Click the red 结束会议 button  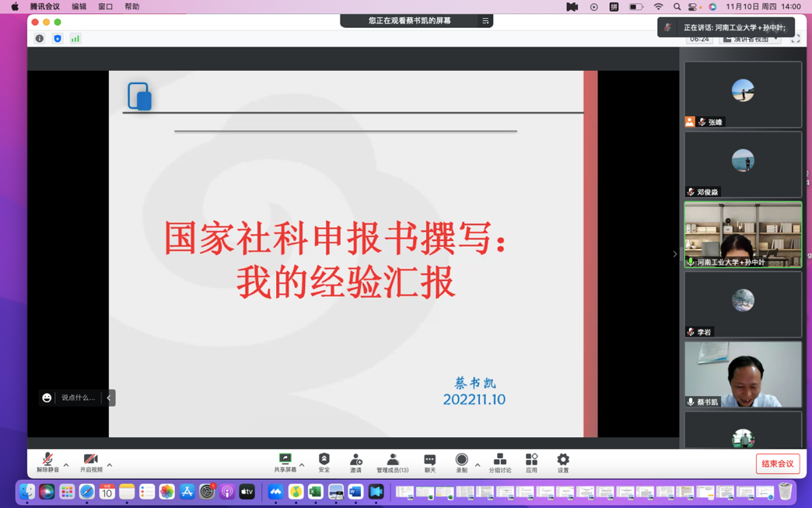777,464
